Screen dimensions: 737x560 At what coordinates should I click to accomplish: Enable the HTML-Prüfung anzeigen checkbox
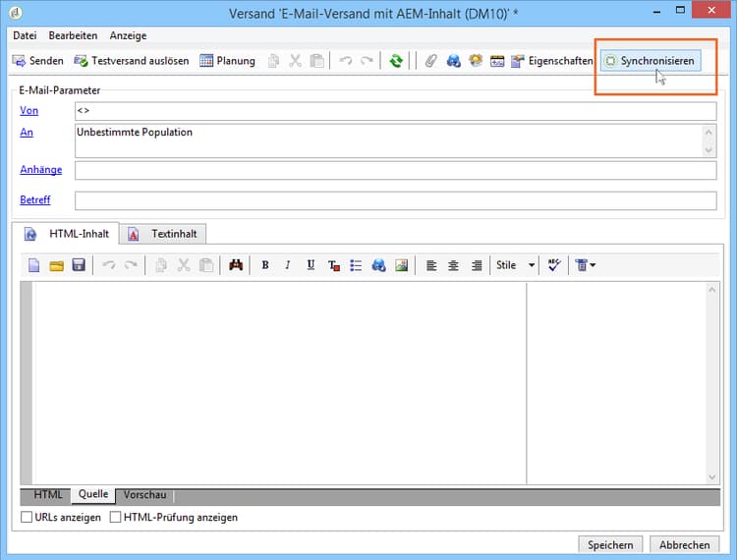tap(115, 517)
